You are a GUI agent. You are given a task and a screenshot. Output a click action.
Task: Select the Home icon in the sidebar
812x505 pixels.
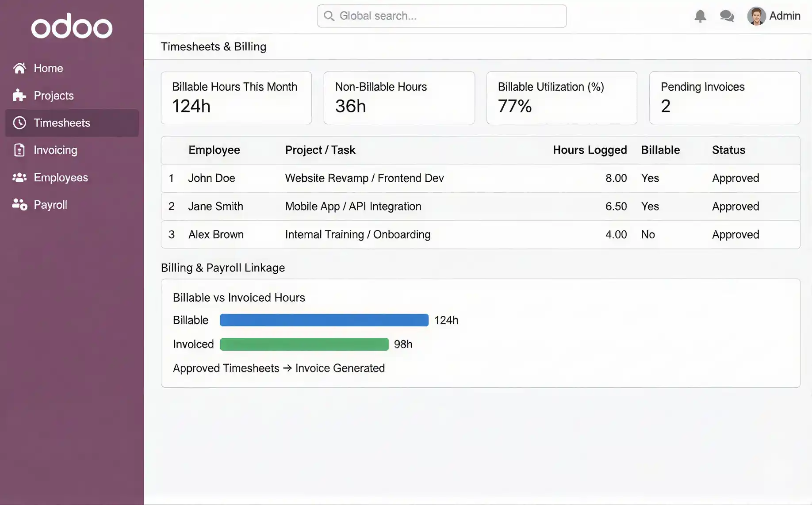click(x=19, y=68)
